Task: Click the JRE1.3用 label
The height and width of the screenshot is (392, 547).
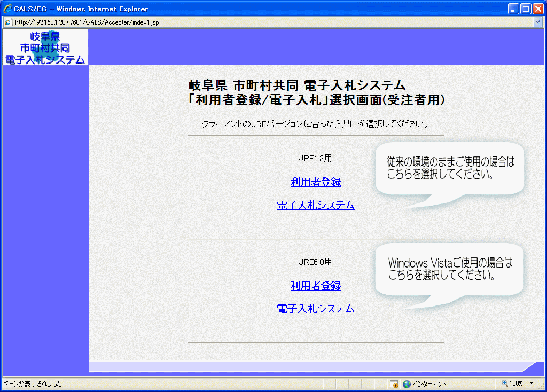Action: point(315,158)
